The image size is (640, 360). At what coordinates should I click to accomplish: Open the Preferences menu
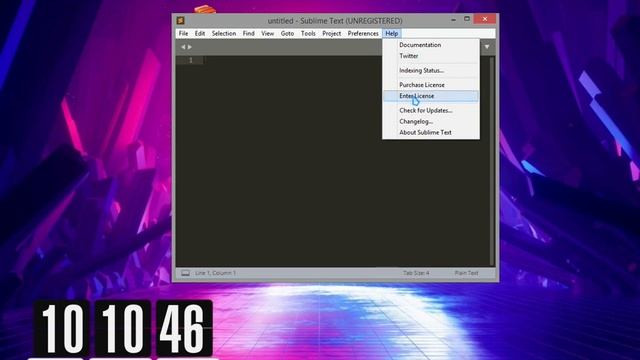click(363, 33)
